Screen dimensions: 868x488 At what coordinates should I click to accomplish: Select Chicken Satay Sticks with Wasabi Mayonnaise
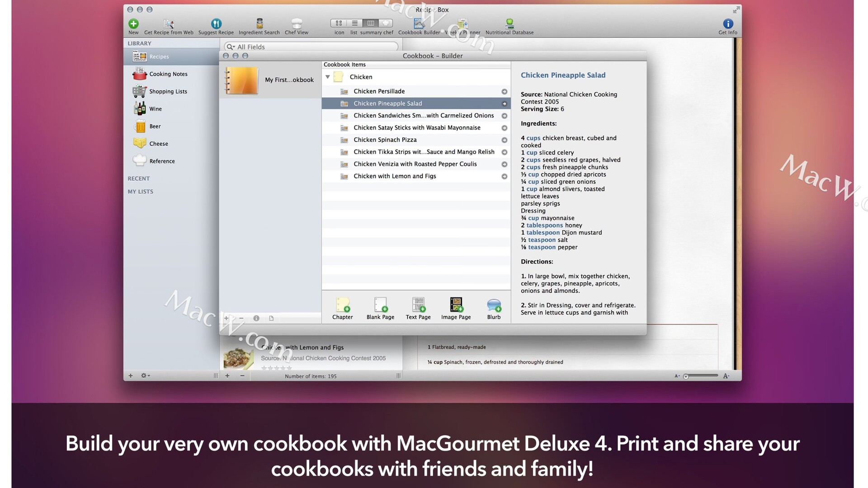coord(416,128)
